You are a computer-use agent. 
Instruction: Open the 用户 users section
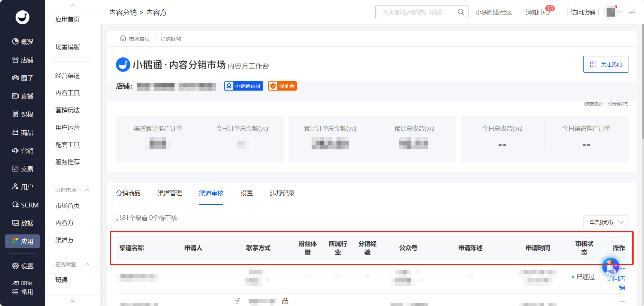(x=23, y=187)
